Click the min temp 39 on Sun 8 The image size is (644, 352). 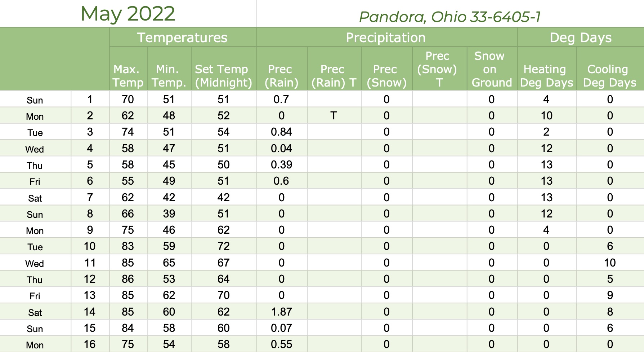coord(169,214)
